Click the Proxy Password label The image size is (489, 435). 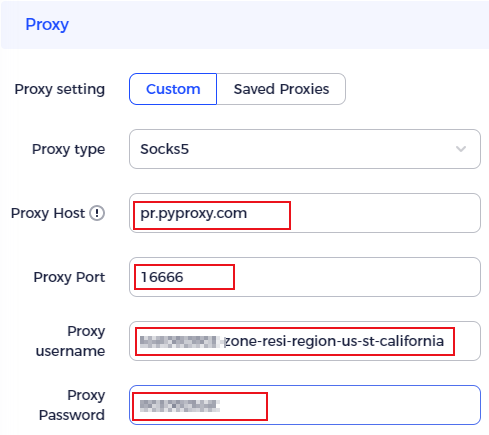coord(72,405)
